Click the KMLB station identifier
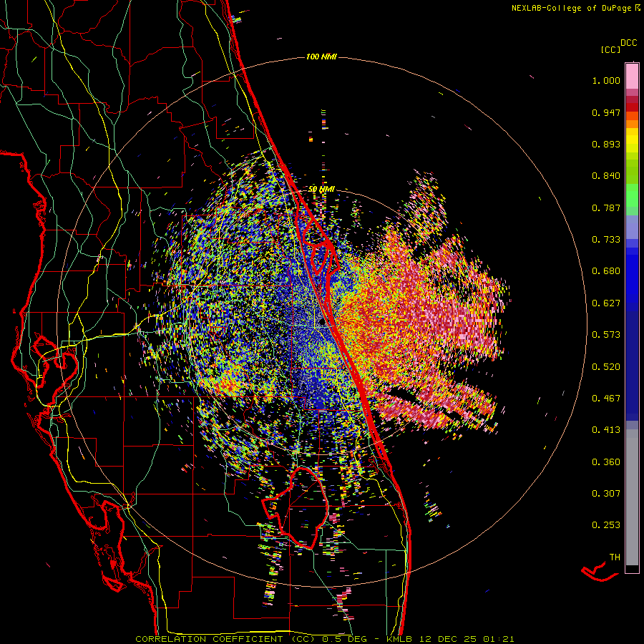644x644 pixels. click(x=401, y=639)
